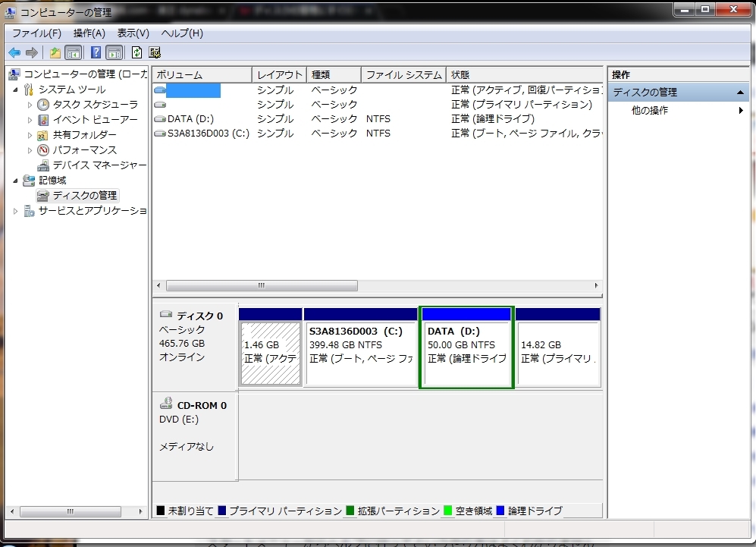Sort by the 種類 column header

(334, 75)
